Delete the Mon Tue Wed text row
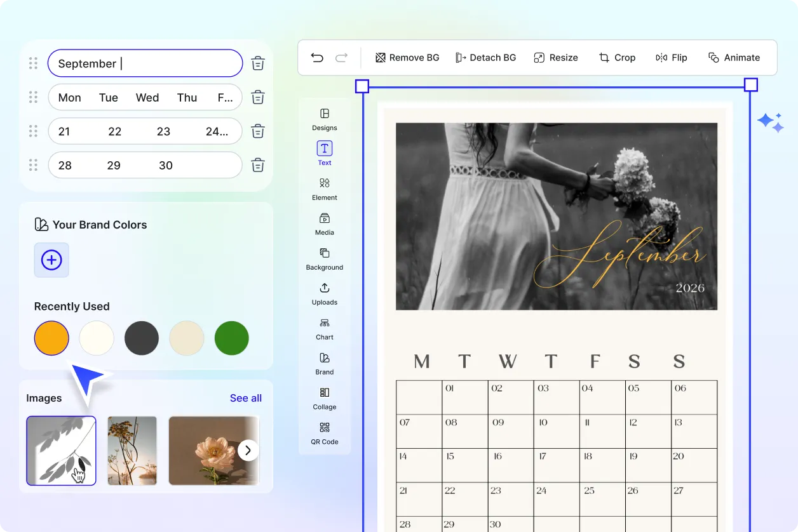The image size is (798, 532). point(258,97)
